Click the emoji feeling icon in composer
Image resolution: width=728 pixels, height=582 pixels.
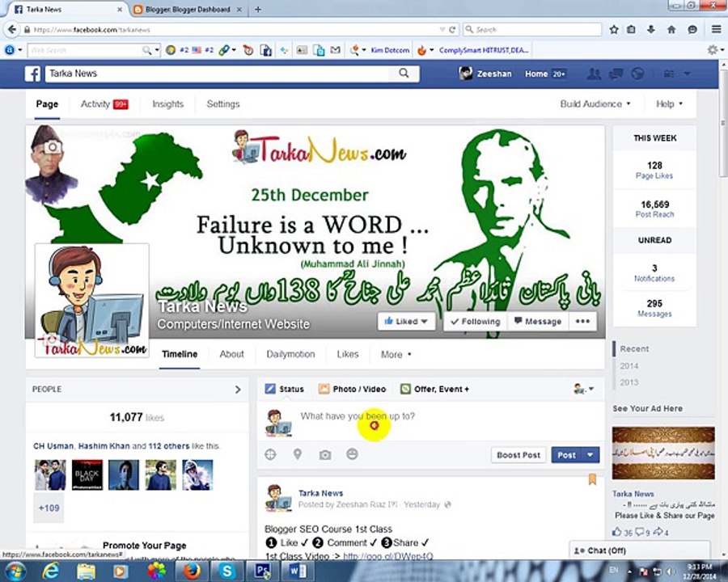click(352, 454)
